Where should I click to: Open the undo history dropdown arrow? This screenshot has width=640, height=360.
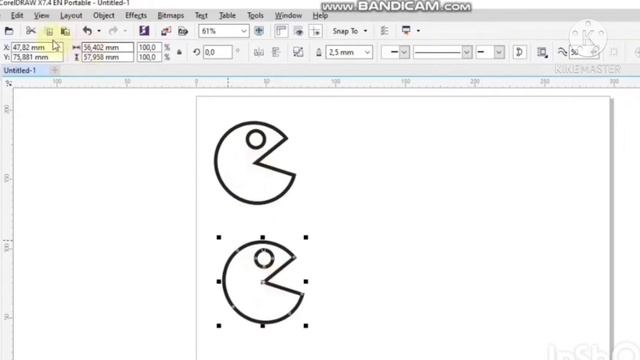click(99, 31)
